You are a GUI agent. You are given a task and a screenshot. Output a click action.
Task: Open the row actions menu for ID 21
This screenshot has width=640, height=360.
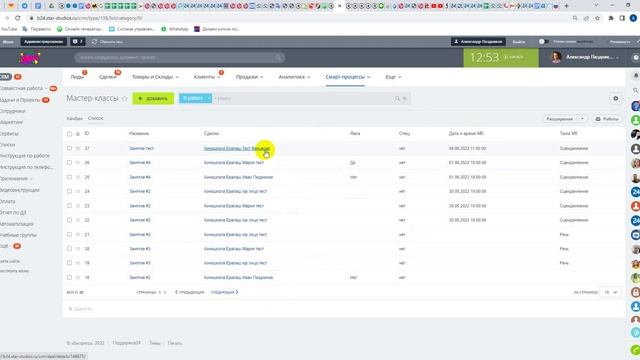coord(78,235)
